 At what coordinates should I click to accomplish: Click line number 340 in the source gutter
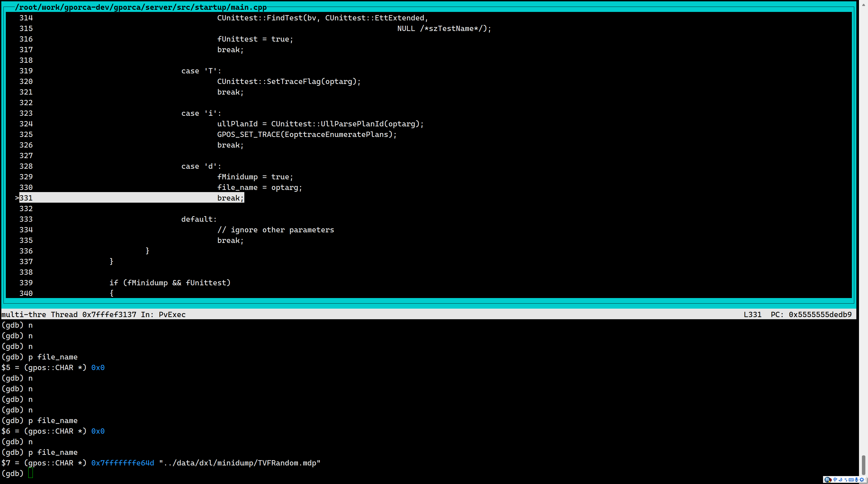pos(26,294)
